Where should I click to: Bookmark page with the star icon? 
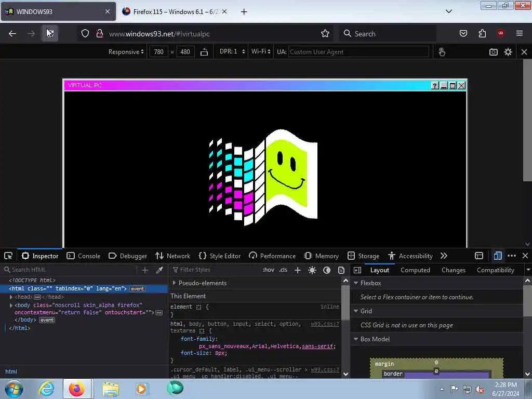tap(325, 33)
